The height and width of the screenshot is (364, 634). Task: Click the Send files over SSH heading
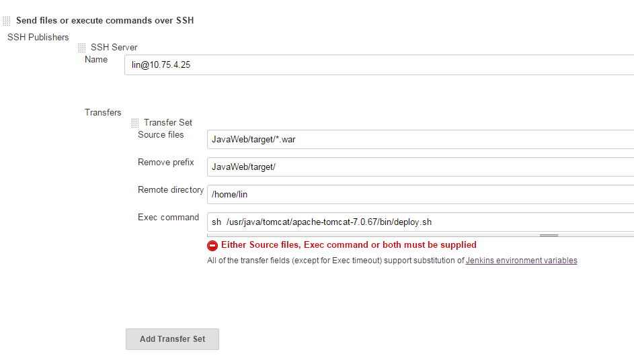105,21
